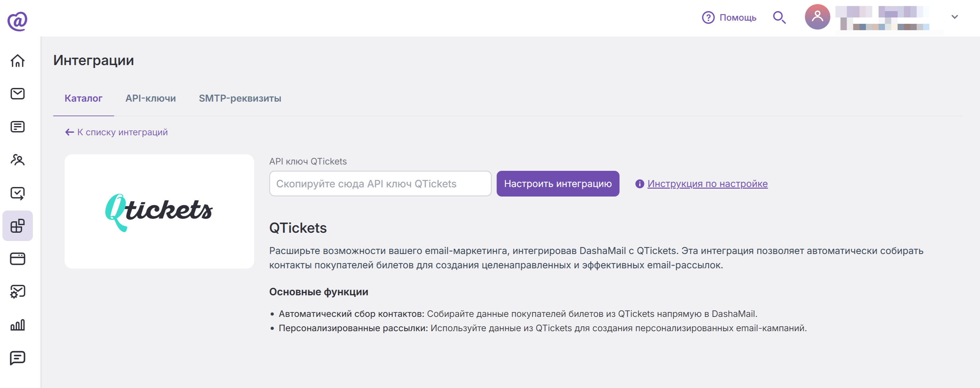Click the QTickets API key input field
The width and height of the screenshot is (980, 388).
[380, 184]
